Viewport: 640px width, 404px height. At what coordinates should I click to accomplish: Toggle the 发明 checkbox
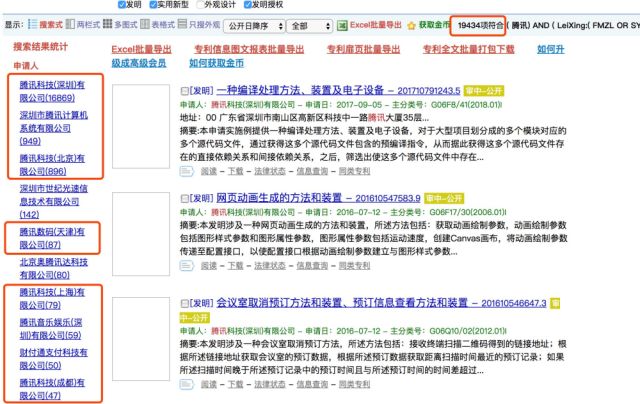click(x=121, y=4)
